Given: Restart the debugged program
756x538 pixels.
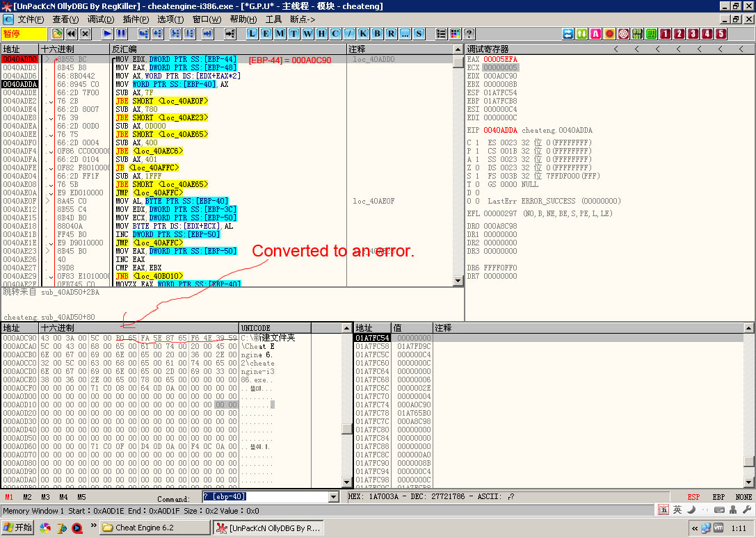Looking at the screenshot, I should pyautogui.click(x=72, y=33).
